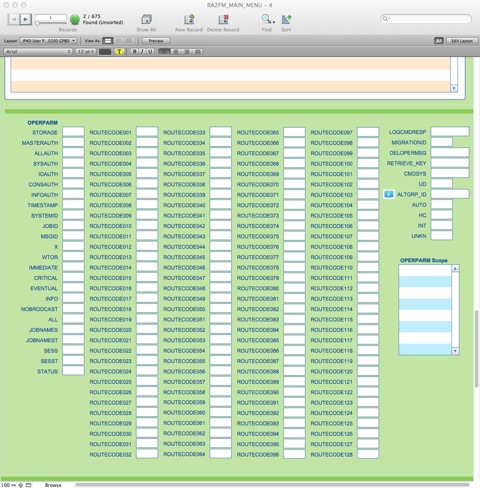Image resolution: width=480 pixels, height=488 pixels.
Task: Click the STATUS input field
Action: 73,371
